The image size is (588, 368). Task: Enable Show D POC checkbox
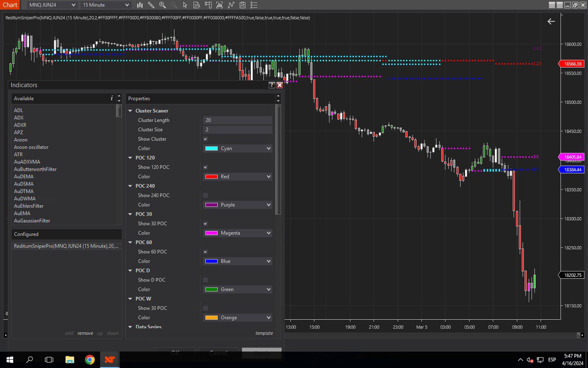coord(205,280)
